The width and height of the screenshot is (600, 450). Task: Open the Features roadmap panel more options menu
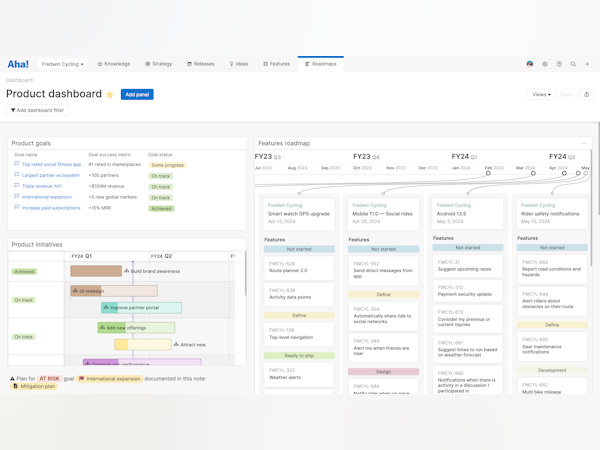click(x=584, y=143)
